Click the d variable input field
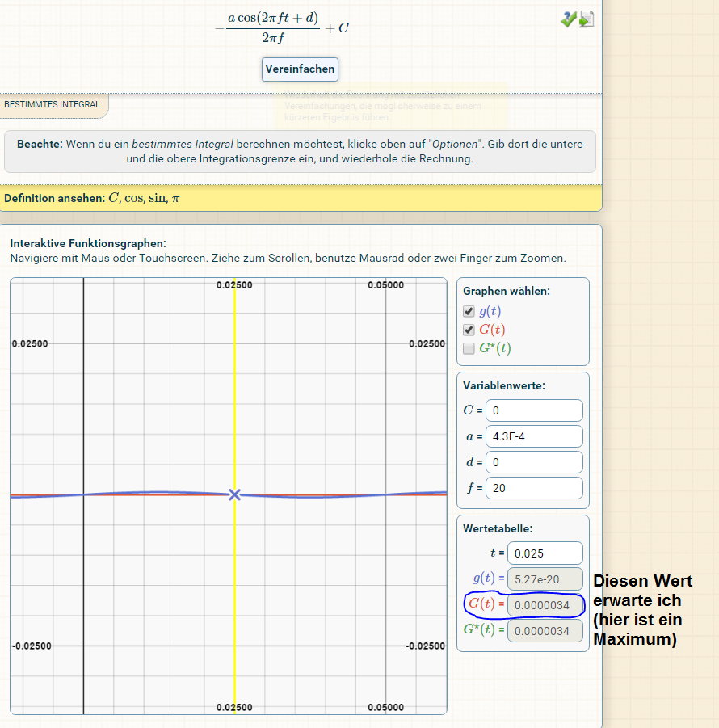 [534, 462]
